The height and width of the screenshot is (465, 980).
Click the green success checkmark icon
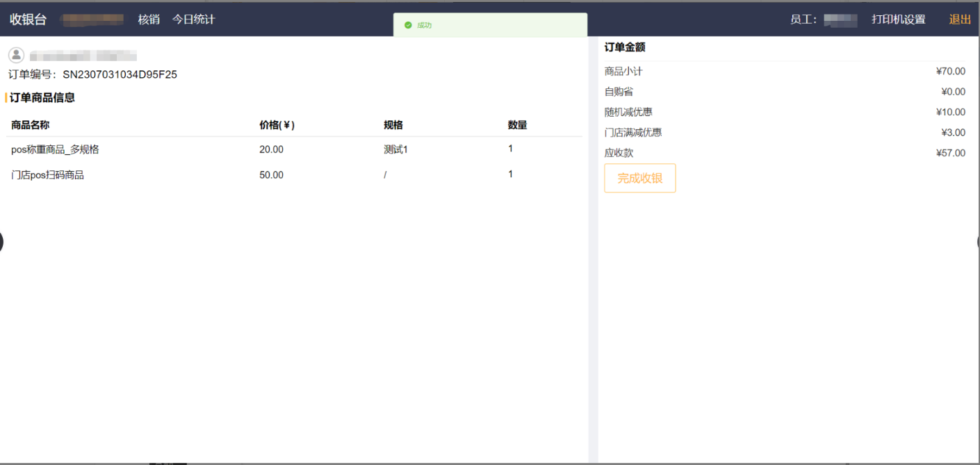[x=408, y=25]
